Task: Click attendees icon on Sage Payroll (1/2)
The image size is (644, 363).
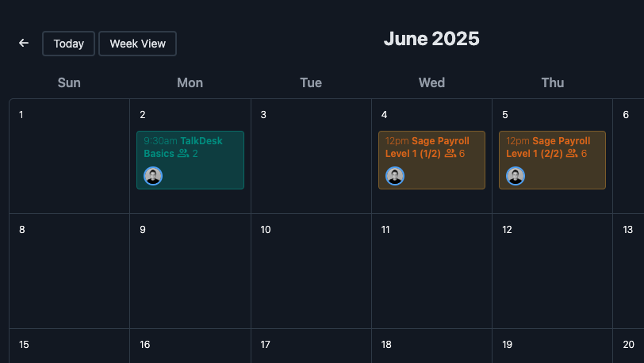Action: point(450,154)
